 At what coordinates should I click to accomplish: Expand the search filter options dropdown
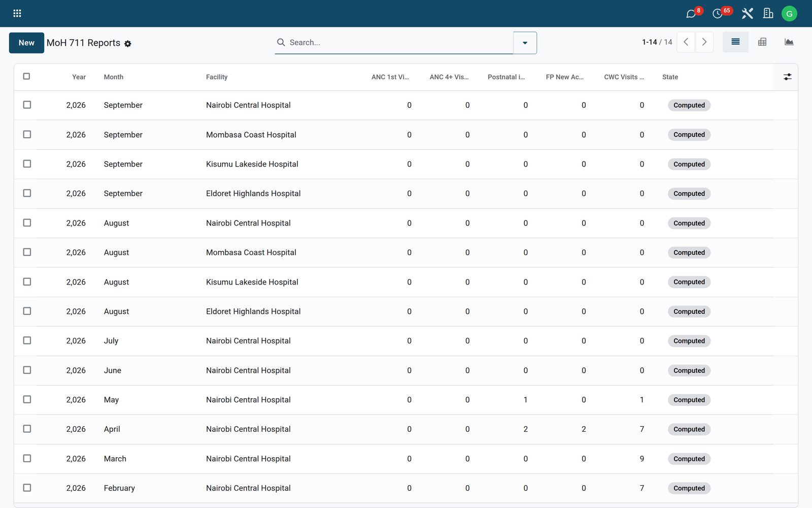(x=525, y=43)
